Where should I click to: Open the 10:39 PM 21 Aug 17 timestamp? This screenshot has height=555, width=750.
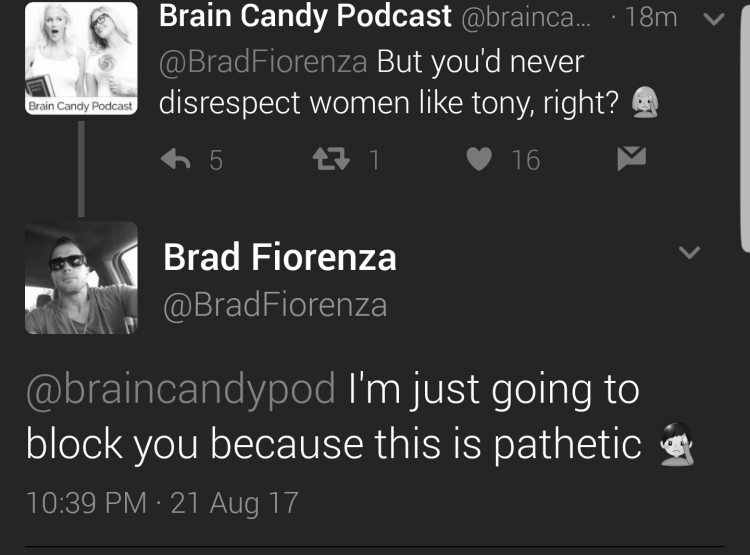pos(163,503)
